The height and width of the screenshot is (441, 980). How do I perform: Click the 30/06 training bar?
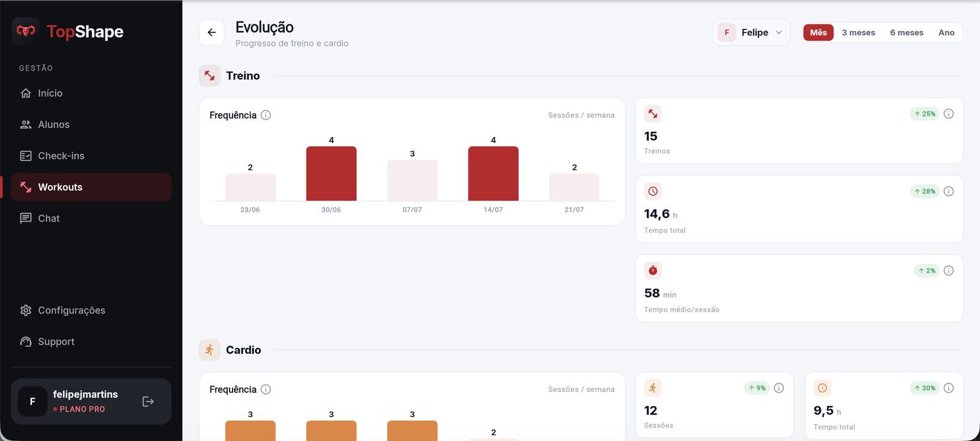331,173
